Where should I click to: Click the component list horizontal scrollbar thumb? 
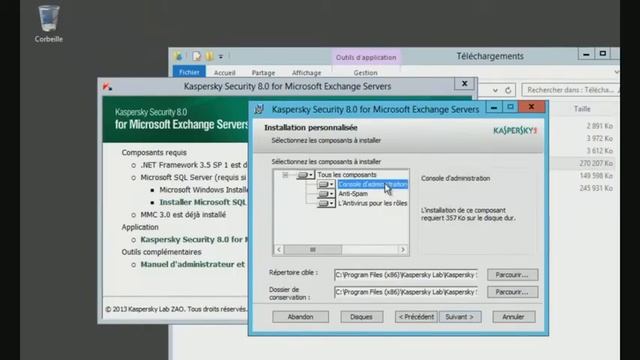pyautogui.click(x=313, y=249)
